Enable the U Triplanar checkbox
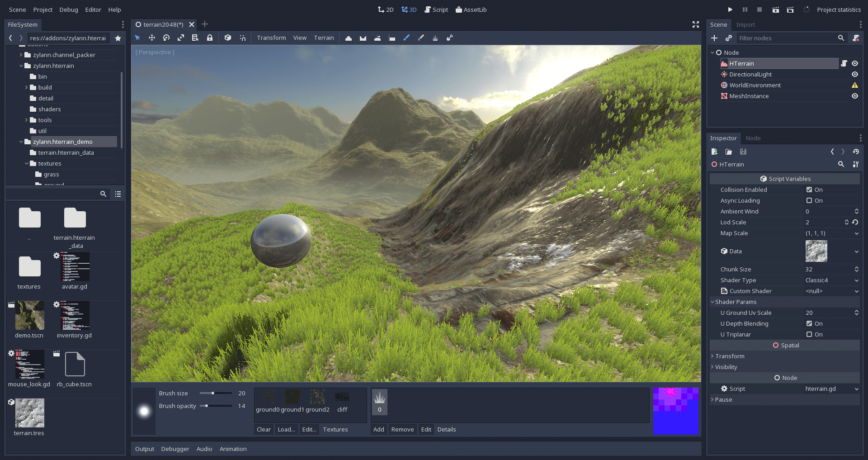 [x=809, y=334]
